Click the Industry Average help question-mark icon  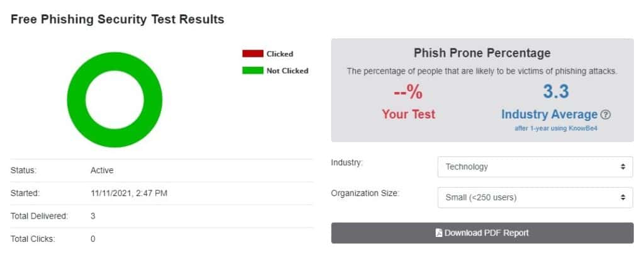click(606, 115)
